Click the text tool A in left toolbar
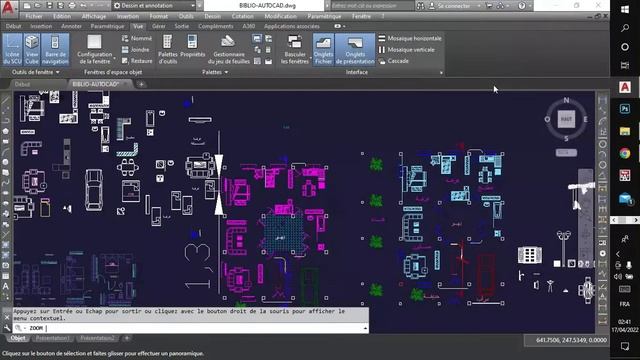 [6, 286]
